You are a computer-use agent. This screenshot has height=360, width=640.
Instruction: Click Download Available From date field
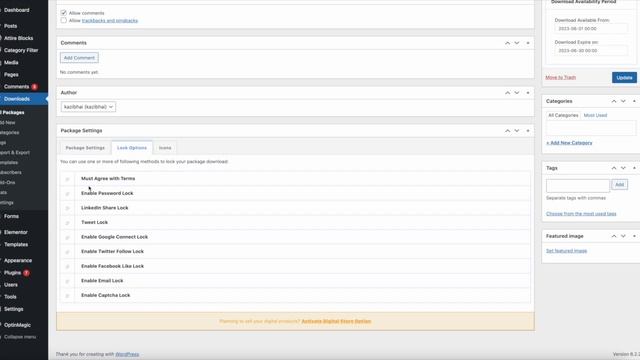[591, 29]
